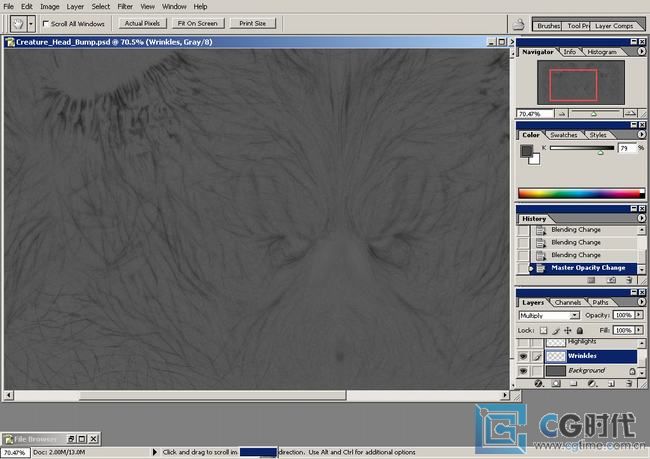Toggle lock transparent pixels icon
Screen dimensions: 650x459
543,330
